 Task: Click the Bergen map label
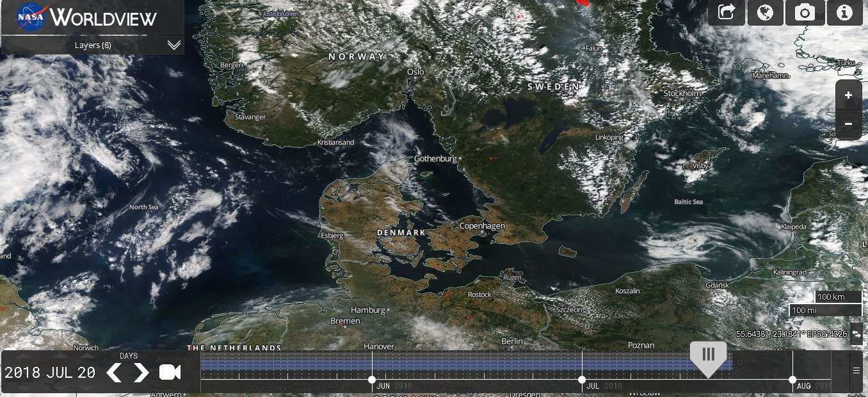(232, 65)
